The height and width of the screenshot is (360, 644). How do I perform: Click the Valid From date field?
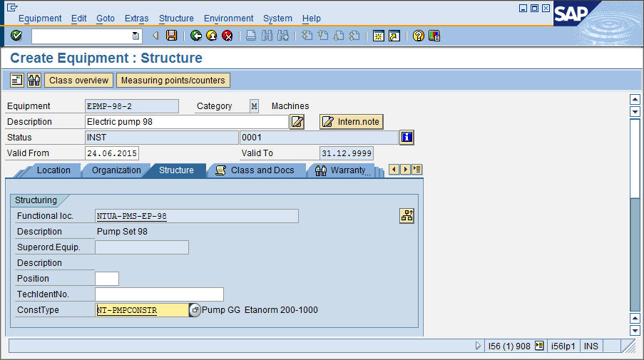point(112,153)
